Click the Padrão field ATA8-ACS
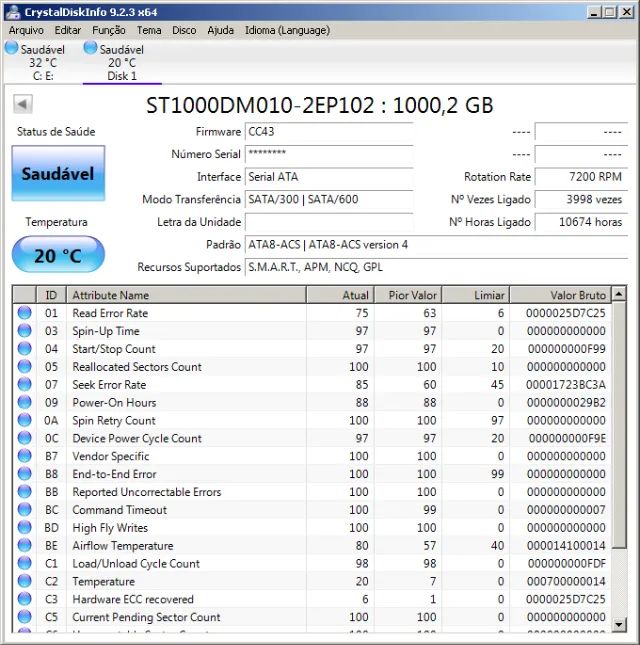This screenshot has width=640, height=645. click(436, 245)
